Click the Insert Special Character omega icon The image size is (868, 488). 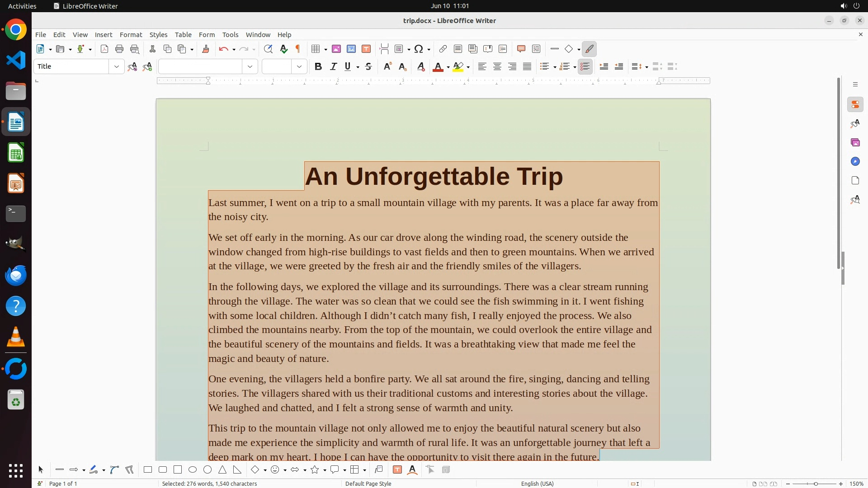(x=419, y=49)
